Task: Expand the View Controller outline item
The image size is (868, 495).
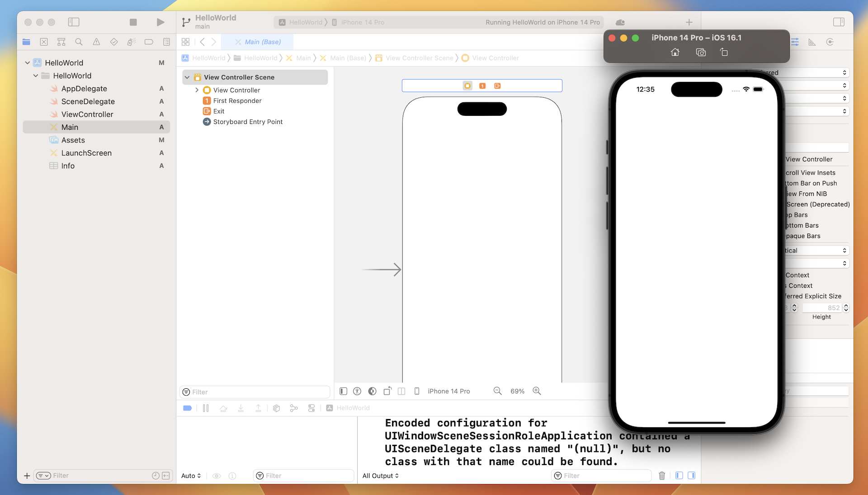Action: [197, 90]
